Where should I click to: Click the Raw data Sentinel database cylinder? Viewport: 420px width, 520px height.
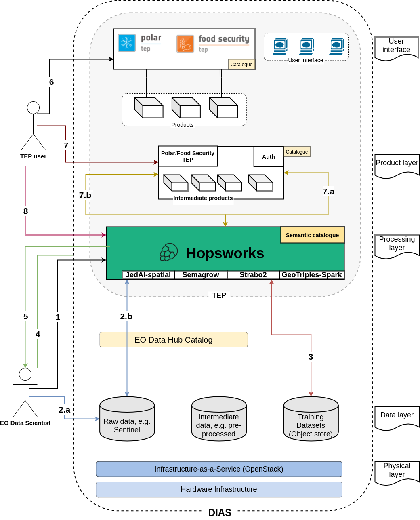(x=127, y=419)
